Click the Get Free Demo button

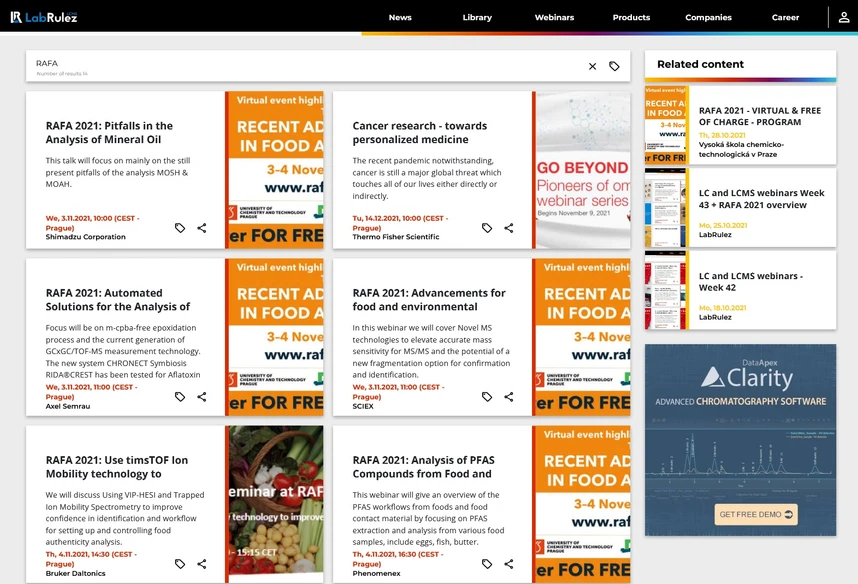(756, 514)
